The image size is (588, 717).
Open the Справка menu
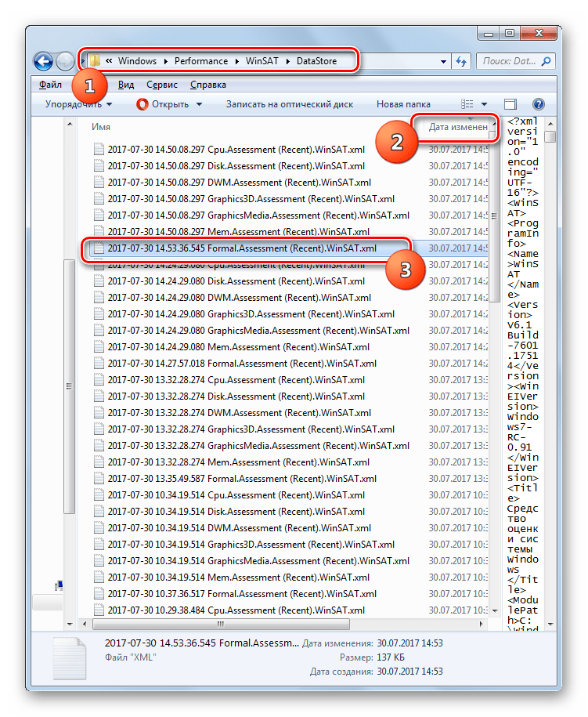click(208, 85)
